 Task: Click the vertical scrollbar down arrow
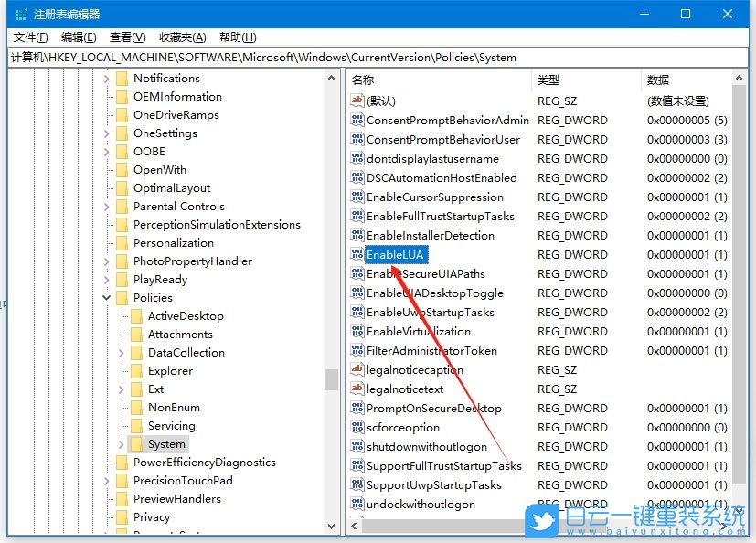pos(333,526)
